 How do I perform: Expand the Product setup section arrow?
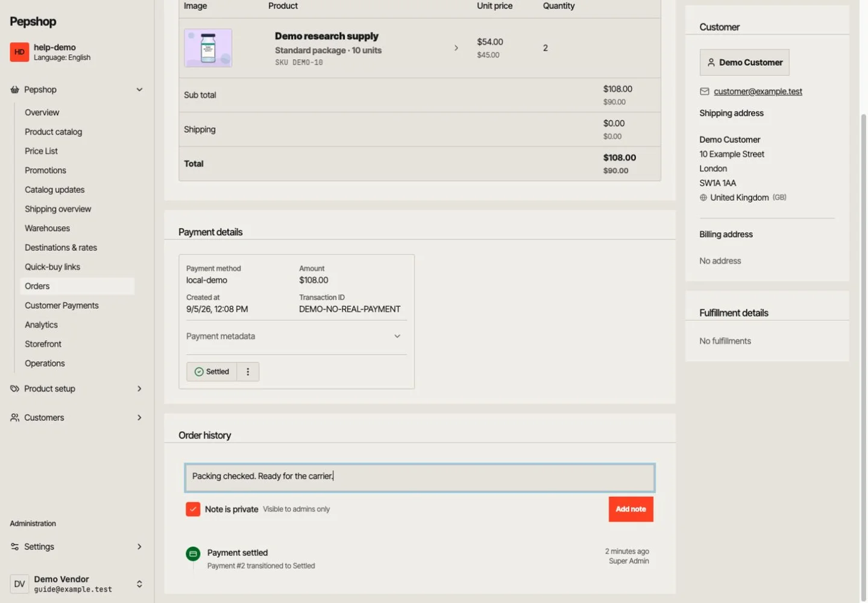(x=139, y=389)
